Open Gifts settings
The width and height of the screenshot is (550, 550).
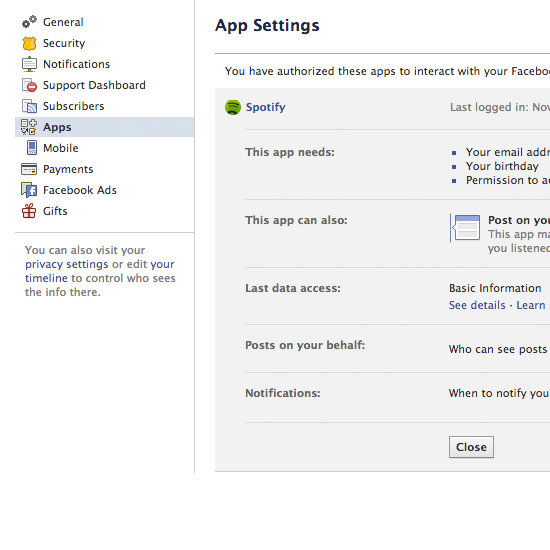tap(55, 211)
